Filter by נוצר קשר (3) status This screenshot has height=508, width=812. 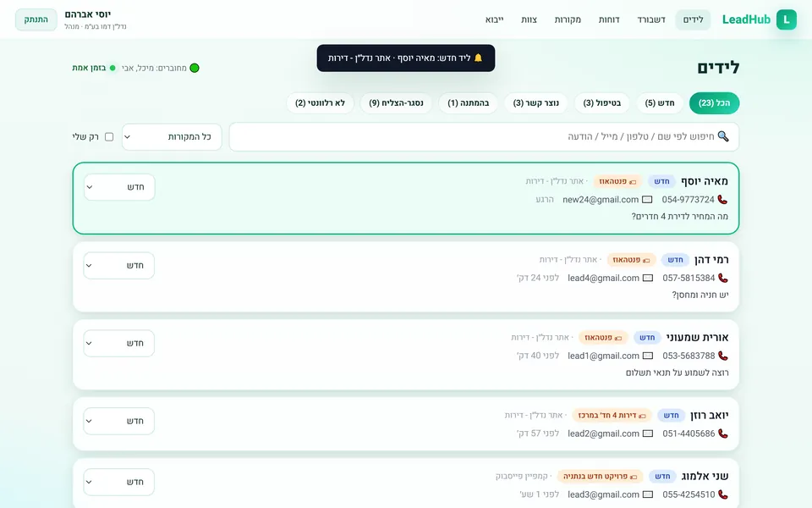536,103
